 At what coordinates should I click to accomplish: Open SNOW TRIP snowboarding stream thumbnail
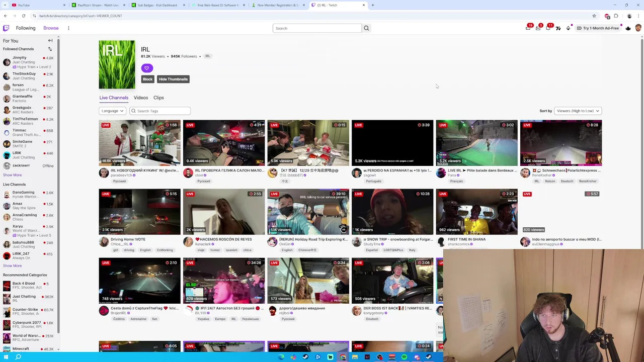click(392, 212)
